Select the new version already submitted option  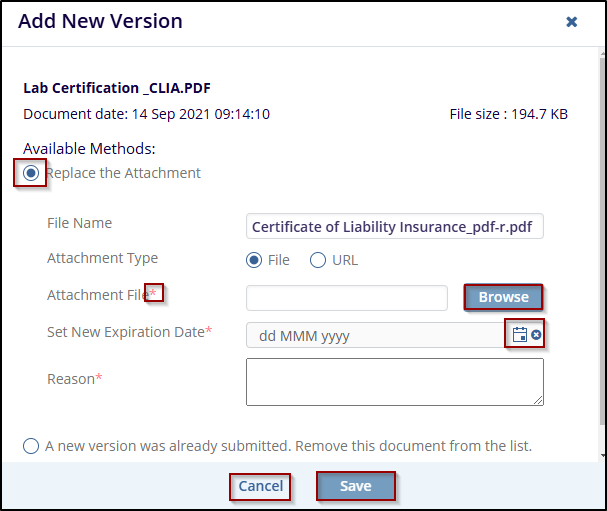[x=31, y=446]
